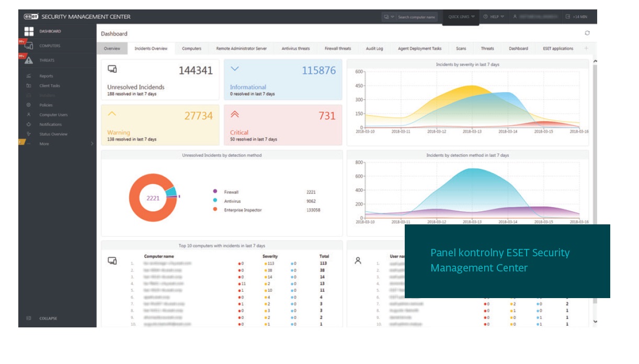Switch to the Scans tab
Image resolution: width=639 pixels, height=364 pixels.
point(461,48)
